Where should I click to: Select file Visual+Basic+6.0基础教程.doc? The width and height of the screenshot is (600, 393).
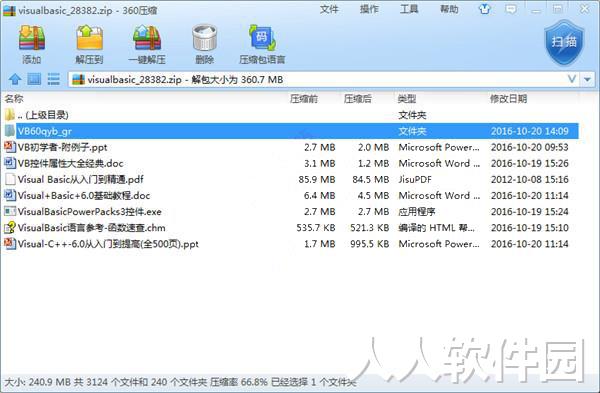point(84,196)
